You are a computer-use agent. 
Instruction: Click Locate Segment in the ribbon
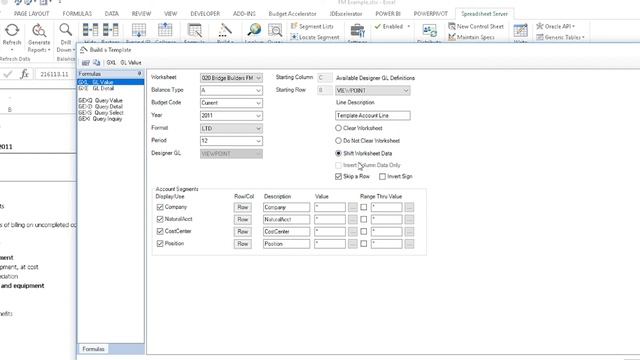point(315,37)
